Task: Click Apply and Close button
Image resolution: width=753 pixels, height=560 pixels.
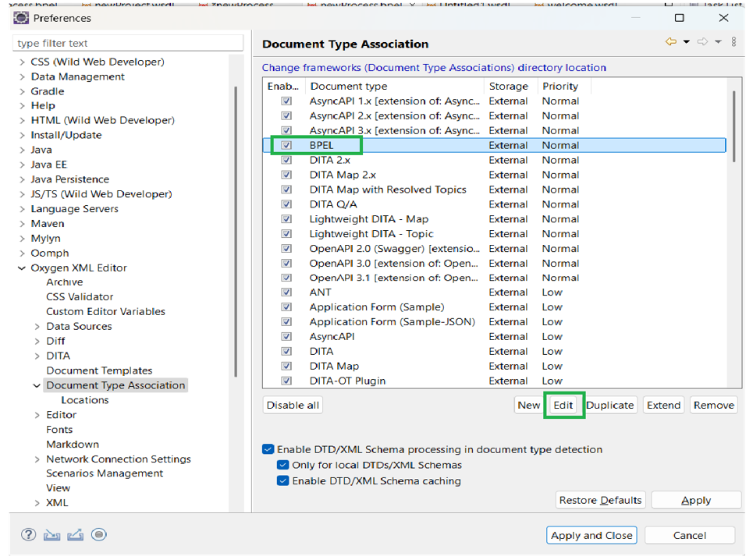Action: coord(591,535)
